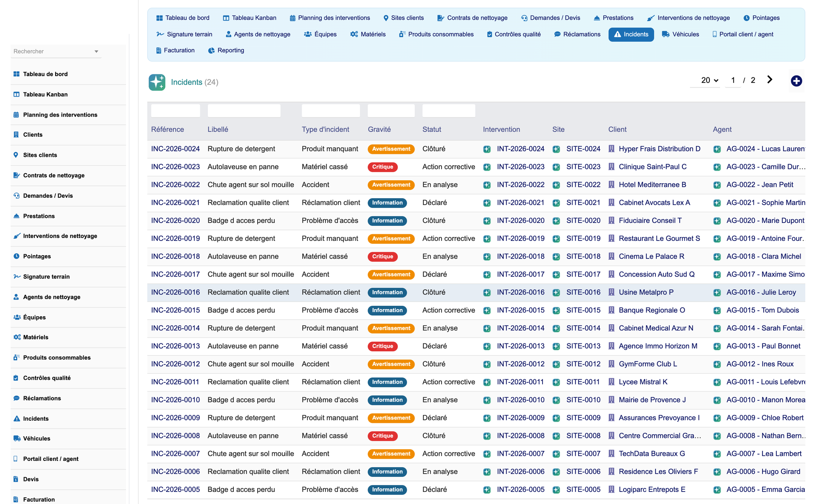Click the Équipes group icon in sidebar
Image resolution: width=814 pixels, height=504 pixels.
point(17,317)
